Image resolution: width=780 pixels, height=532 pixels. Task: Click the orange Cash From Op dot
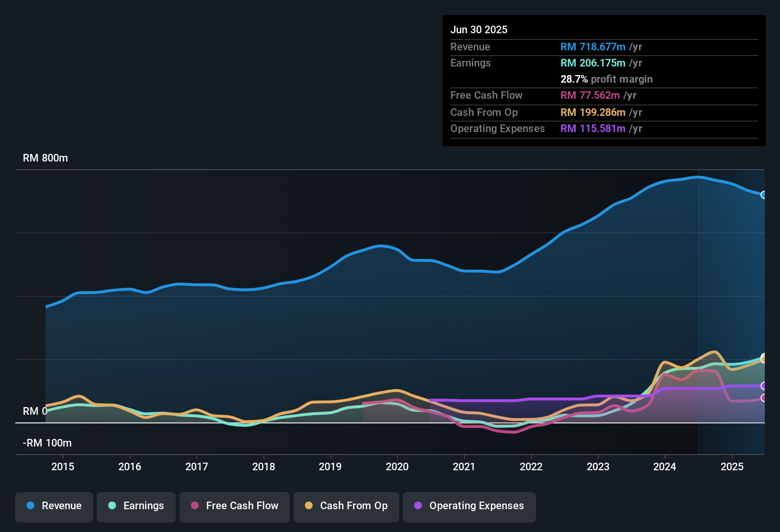(309, 505)
